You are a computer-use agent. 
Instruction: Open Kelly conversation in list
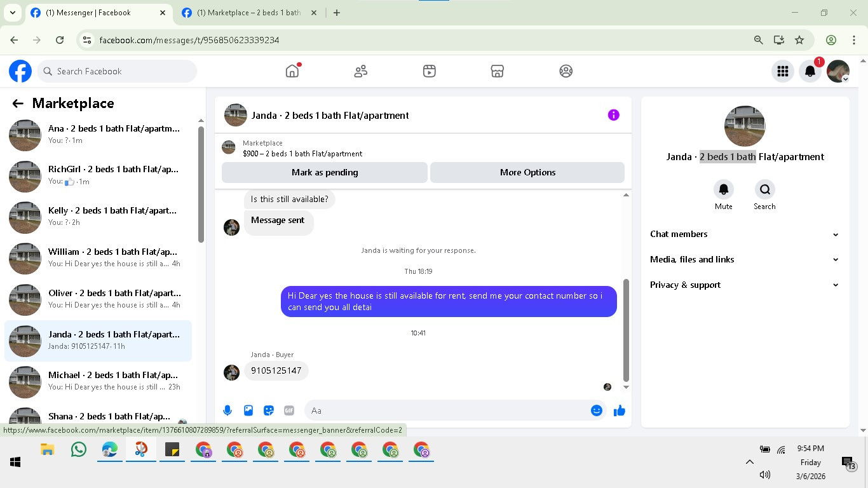click(x=98, y=216)
